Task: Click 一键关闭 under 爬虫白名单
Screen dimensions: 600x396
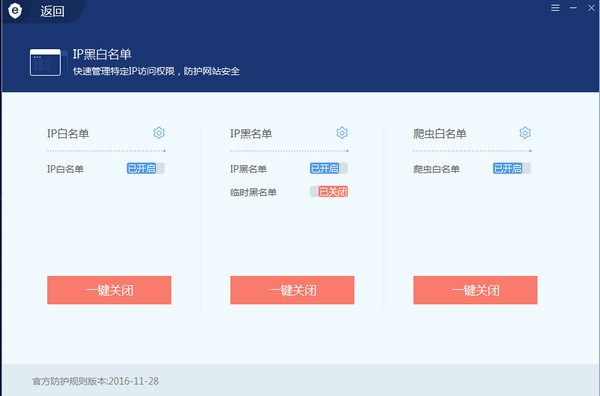Action: (475, 290)
